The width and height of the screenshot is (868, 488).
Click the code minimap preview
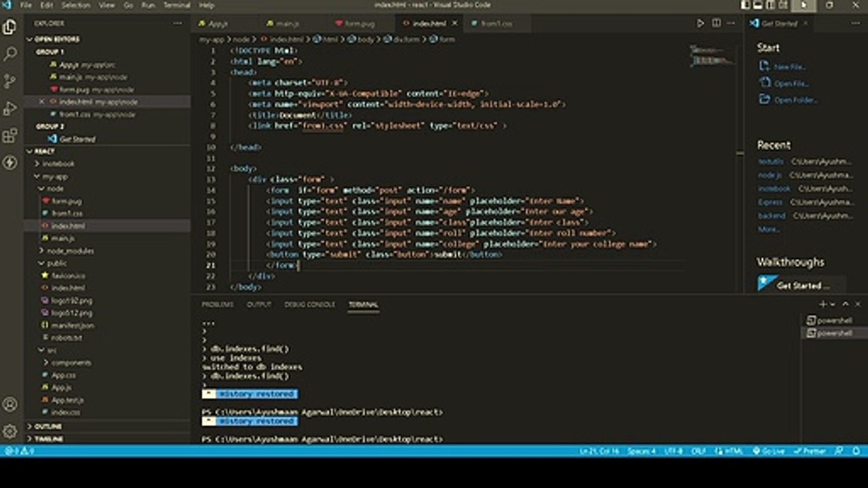713,56
